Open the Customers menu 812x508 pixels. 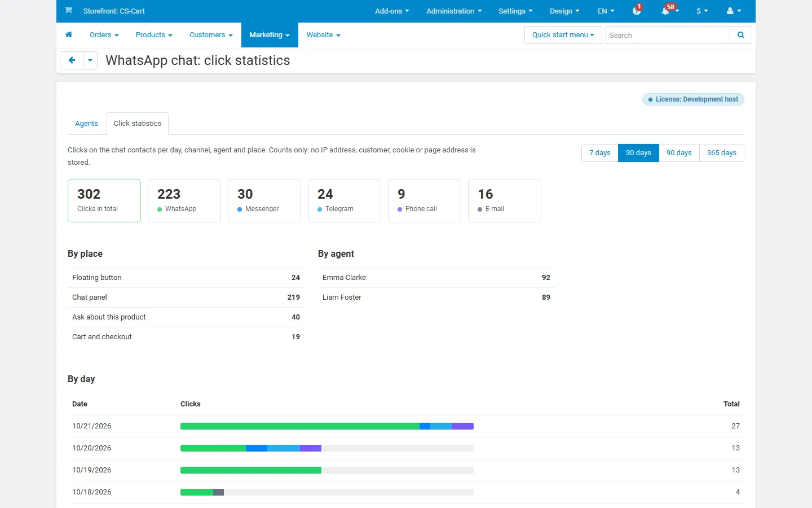pyautogui.click(x=211, y=35)
